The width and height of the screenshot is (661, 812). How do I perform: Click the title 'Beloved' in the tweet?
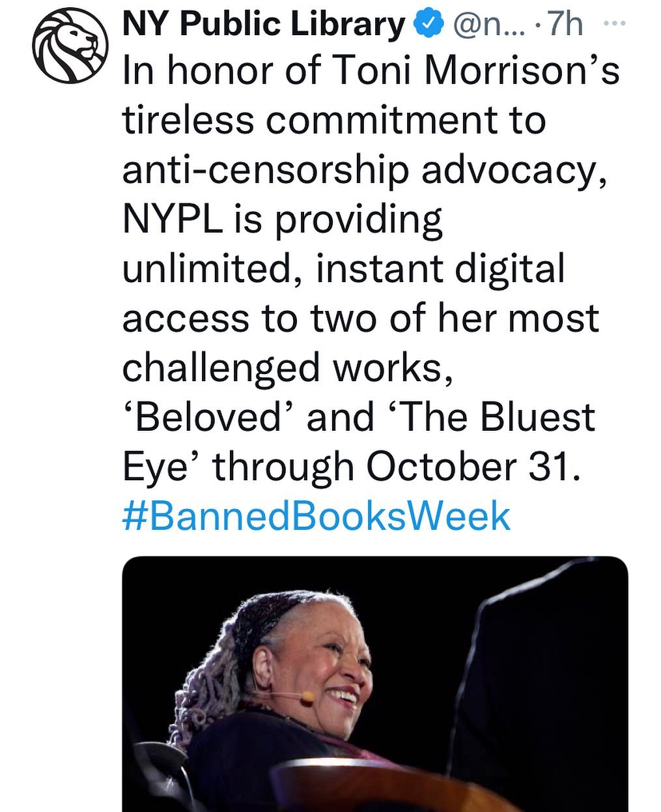(x=206, y=418)
